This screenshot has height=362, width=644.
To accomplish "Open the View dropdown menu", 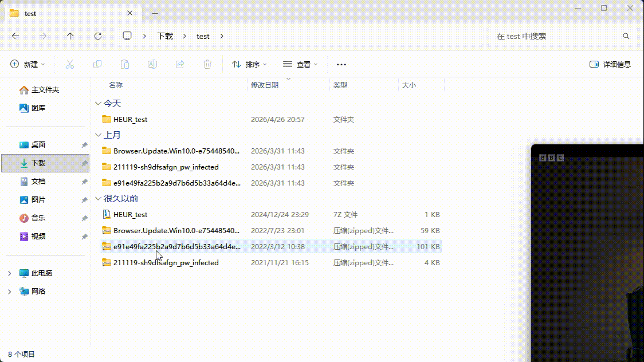I will pos(300,64).
